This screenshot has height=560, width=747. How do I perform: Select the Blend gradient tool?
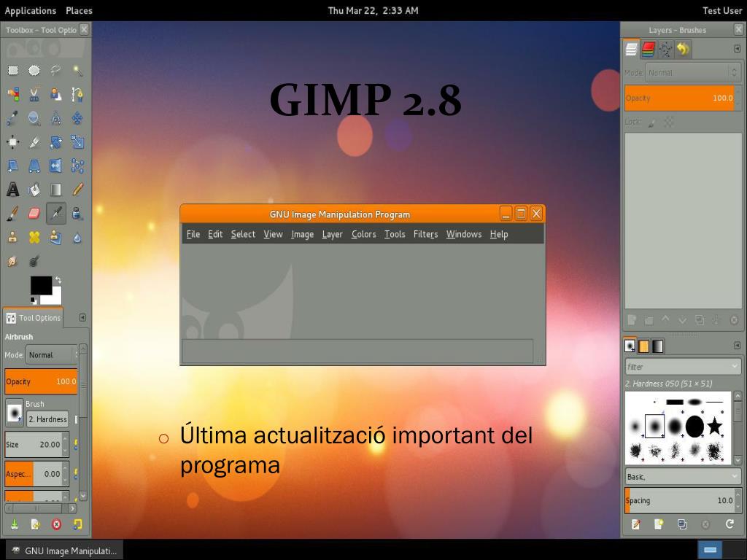55,190
